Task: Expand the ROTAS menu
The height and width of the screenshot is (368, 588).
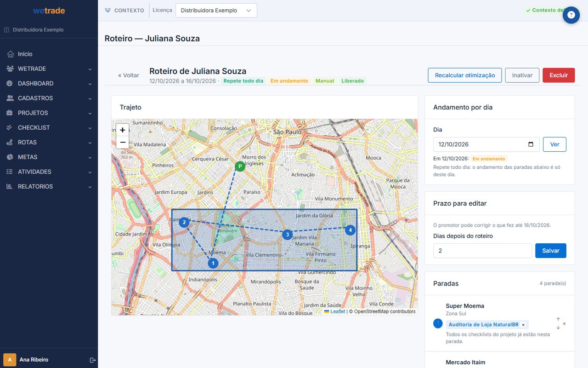Action: click(x=49, y=142)
